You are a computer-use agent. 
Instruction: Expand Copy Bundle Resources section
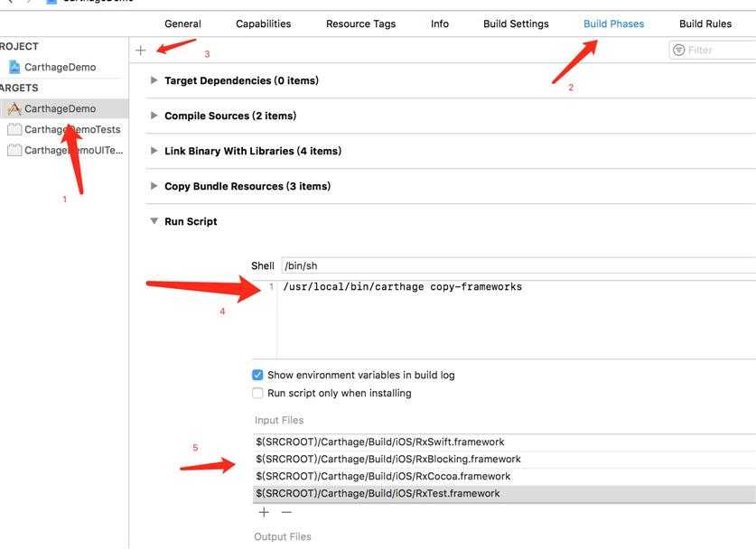pyautogui.click(x=154, y=186)
